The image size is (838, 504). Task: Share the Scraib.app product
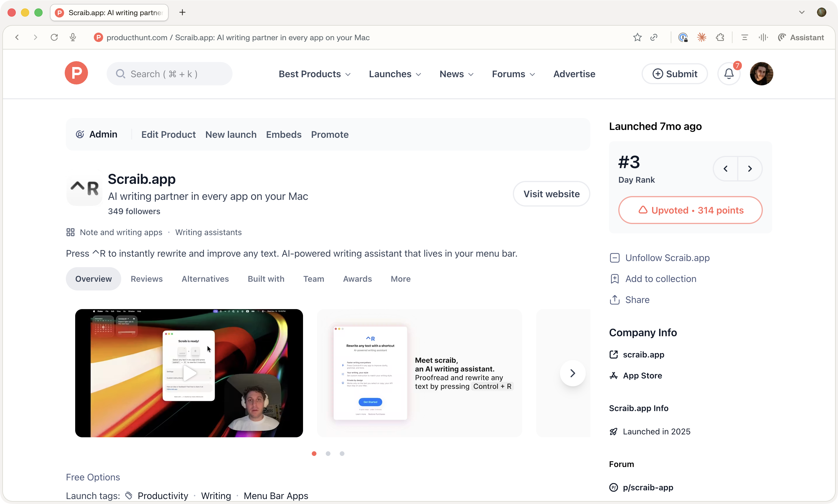(630, 300)
